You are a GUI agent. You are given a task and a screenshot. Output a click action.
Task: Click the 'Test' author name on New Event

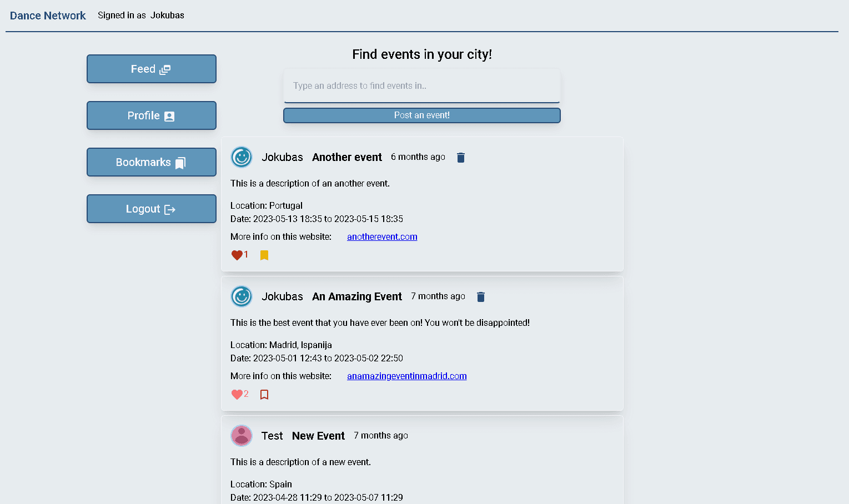click(272, 436)
